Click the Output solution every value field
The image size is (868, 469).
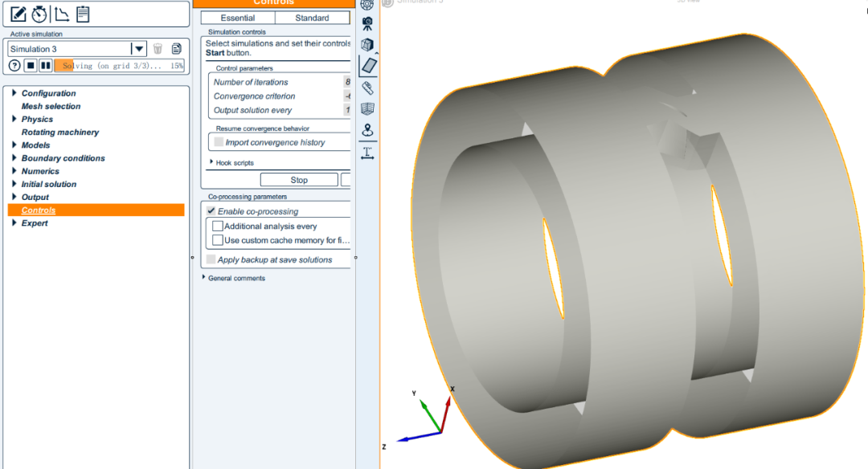click(x=347, y=110)
